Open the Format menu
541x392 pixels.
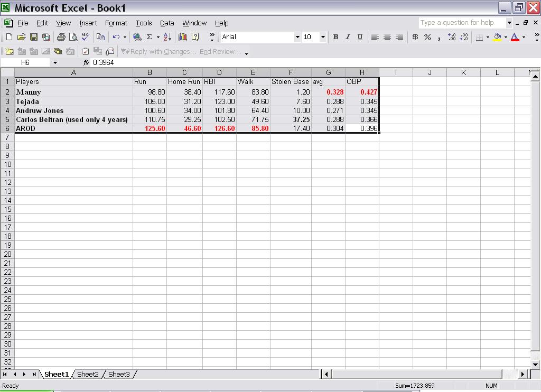[x=116, y=23]
